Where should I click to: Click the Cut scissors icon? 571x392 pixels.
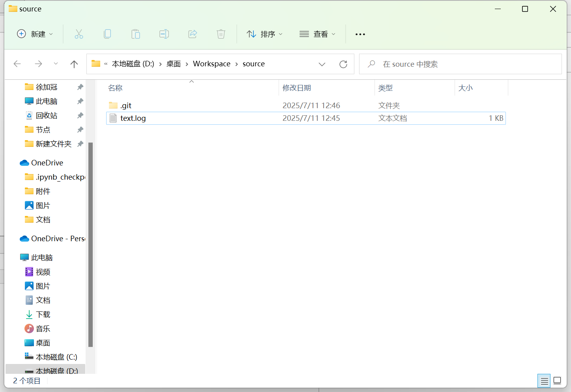pyautogui.click(x=79, y=34)
